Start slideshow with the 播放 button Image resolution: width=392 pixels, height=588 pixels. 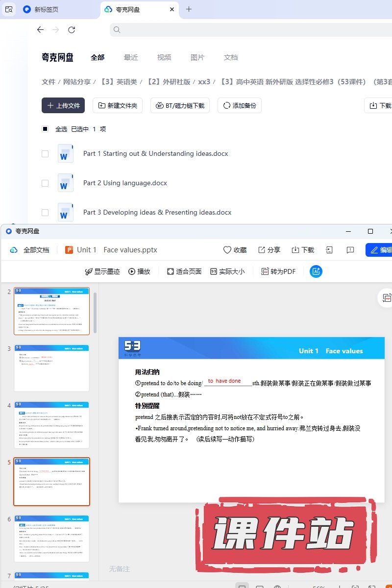[132, 271]
